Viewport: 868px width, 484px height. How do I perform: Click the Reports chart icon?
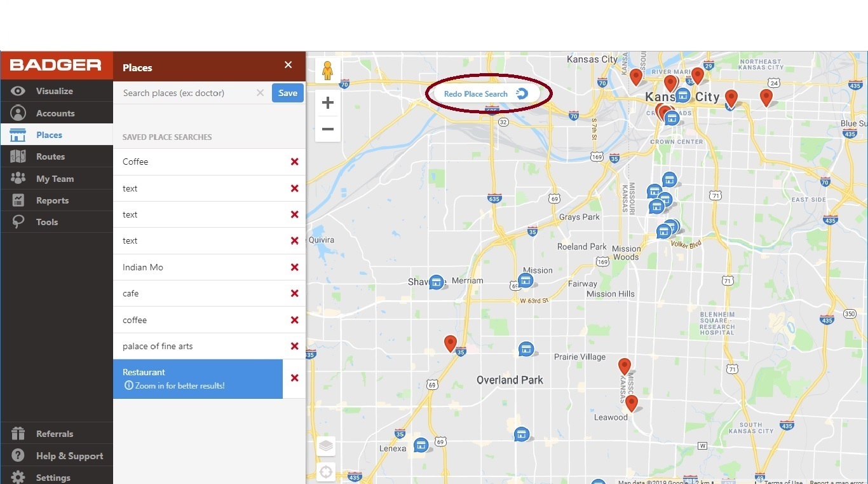tap(18, 200)
